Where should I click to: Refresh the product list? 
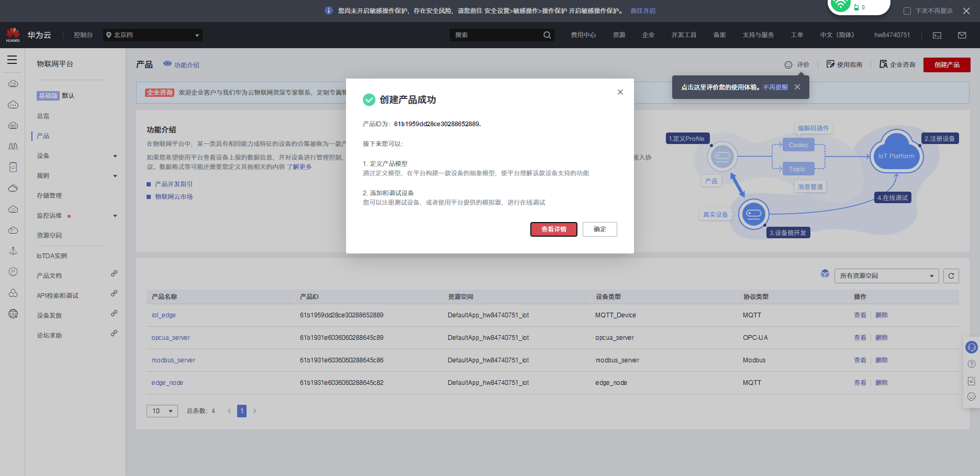951,276
